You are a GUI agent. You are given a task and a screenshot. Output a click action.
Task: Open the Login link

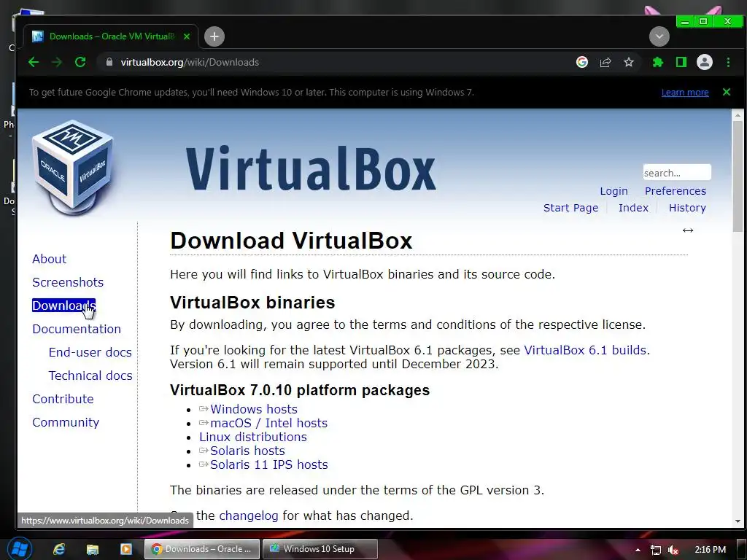click(614, 191)
